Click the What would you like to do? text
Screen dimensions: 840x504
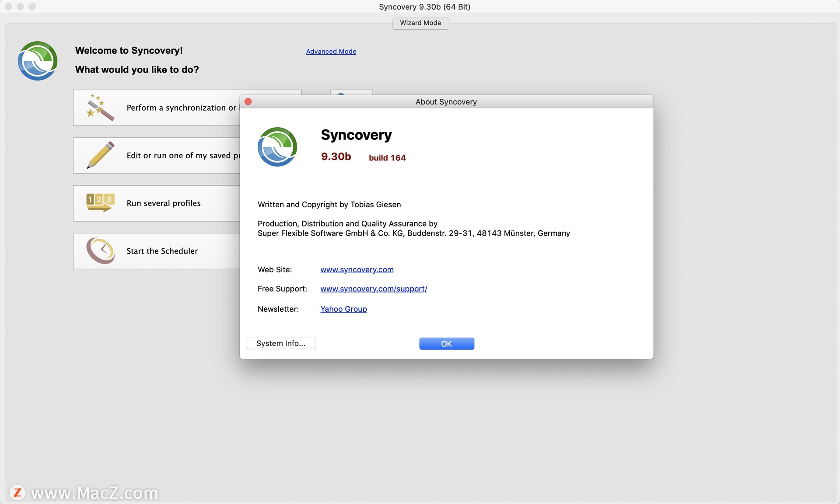(137, 70)
